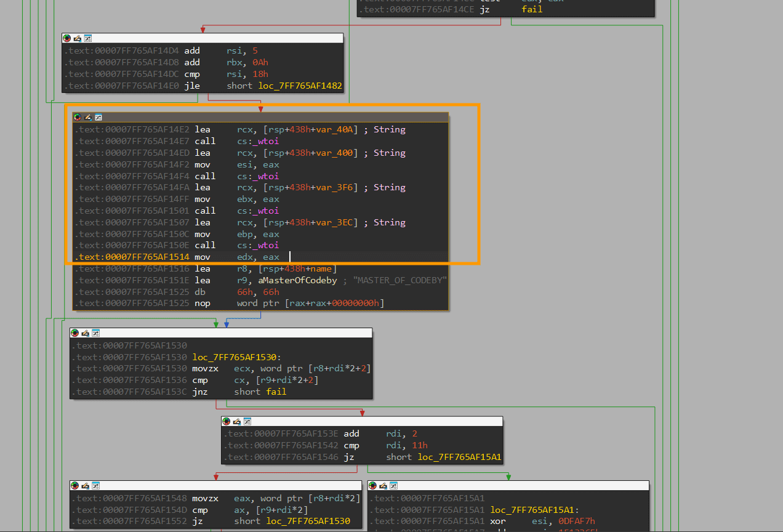Viewport: 783px width, 532px height.
Task: Set node color of the highlighted _wtoi block
Action: [78, 117]
